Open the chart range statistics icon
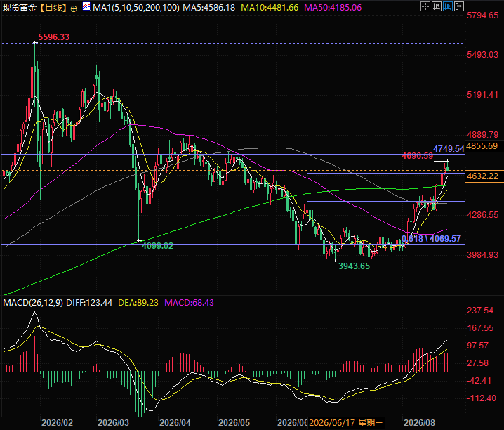 (436, 6)
